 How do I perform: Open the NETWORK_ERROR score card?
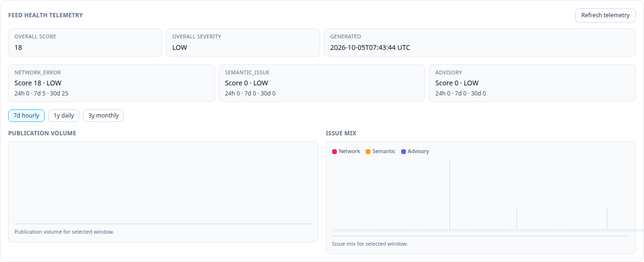click(111, 83)
